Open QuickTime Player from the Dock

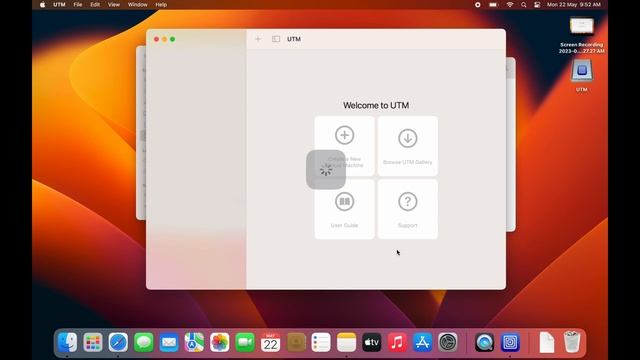484,342
